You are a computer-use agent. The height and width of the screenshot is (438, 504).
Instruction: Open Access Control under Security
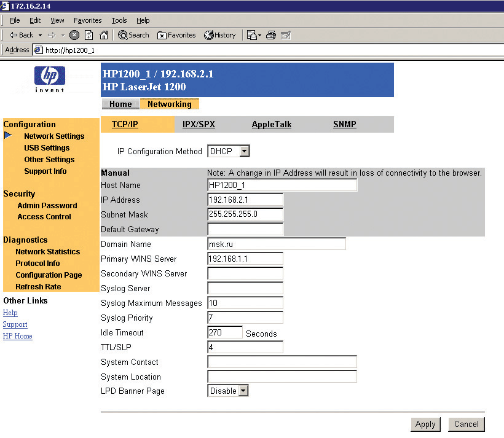[44, 217]
